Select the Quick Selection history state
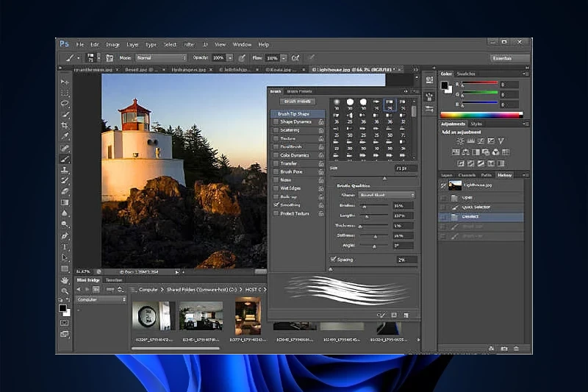Image resolution: width=588 pixels, height=392 pixels. click(x=476, y=207)
